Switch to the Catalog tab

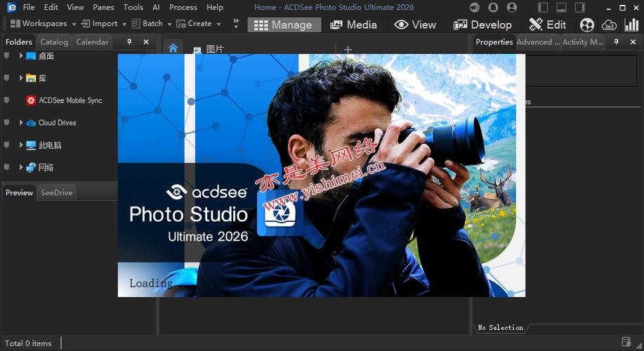[x=54, y=42]
